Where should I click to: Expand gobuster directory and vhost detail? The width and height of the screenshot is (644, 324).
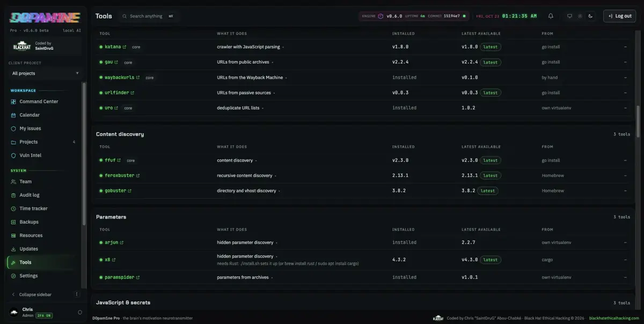point(280,191)
